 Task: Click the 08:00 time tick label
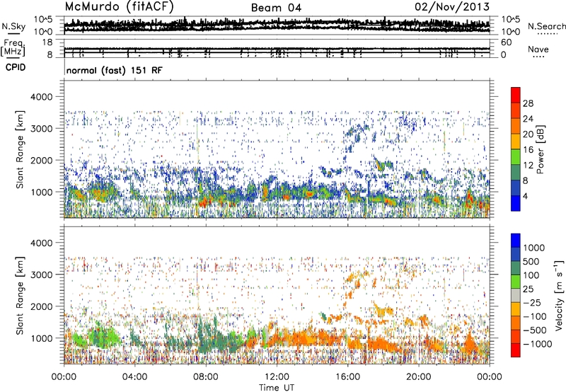[206, 377]
